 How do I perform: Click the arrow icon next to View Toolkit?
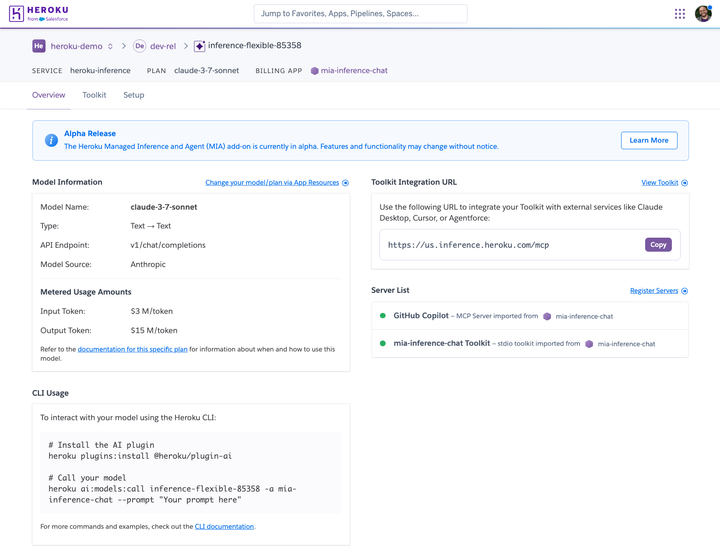tap(684, 183)
